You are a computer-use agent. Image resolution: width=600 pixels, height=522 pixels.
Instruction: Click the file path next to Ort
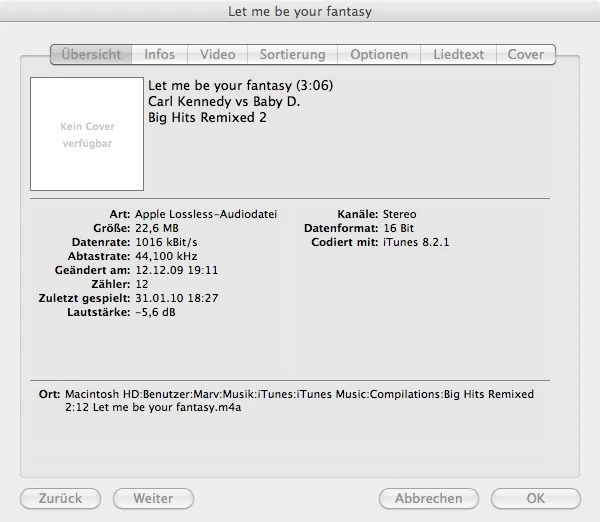[x=300, y=401]
